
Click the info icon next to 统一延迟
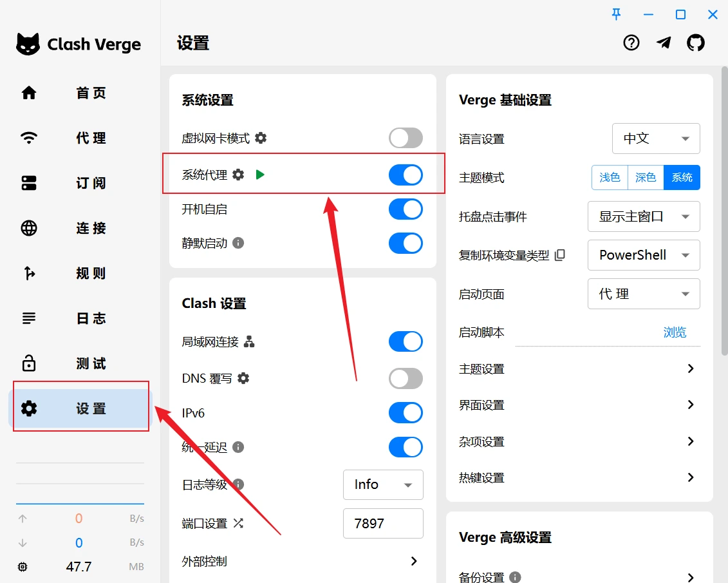238,447
